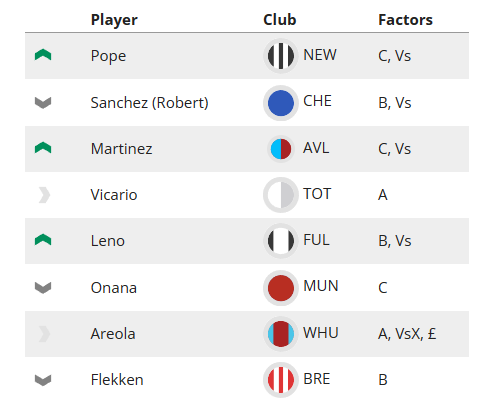Open the Leno player name
The width and height of the screenshot is (483, 407).
point(108,241)
